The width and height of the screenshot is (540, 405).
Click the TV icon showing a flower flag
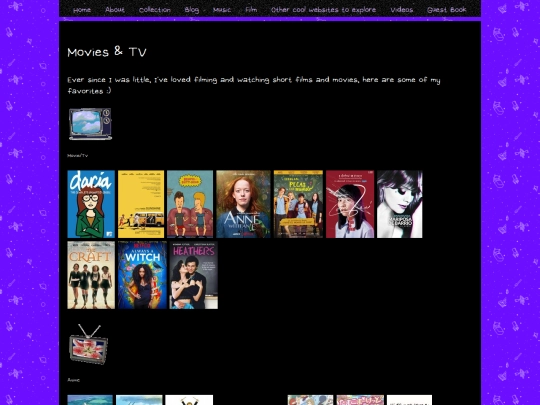89,344
